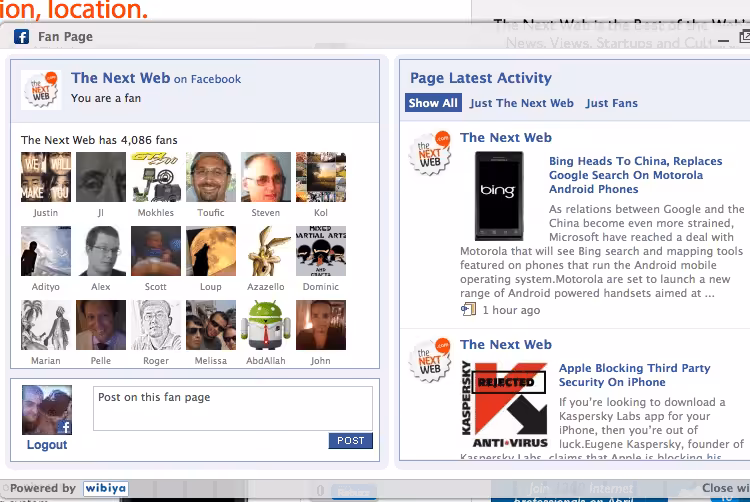Click the AbdAllah name label
This screenshot has height=502, width=750.
click(265, 361)
